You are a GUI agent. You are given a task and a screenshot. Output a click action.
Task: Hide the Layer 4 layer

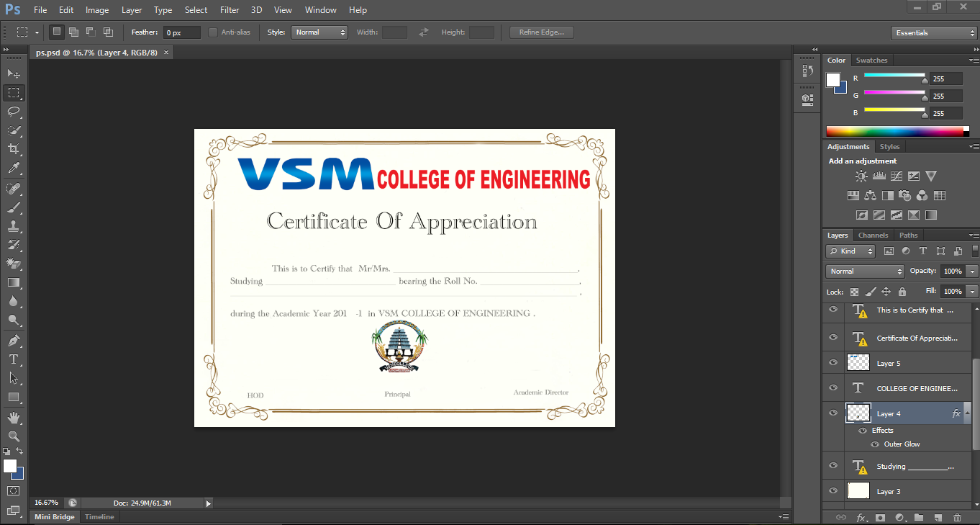click(x=832, y=413)
